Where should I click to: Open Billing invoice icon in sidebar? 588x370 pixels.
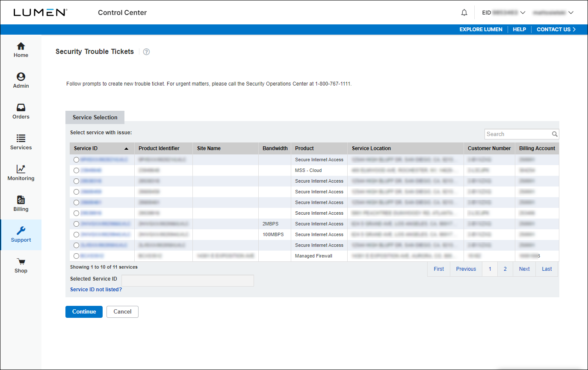pyautogui.click(x=21, y=200)
